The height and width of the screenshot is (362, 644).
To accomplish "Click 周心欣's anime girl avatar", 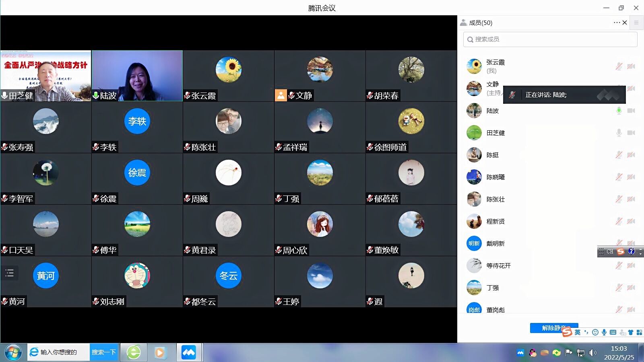I will coord(320,224).
